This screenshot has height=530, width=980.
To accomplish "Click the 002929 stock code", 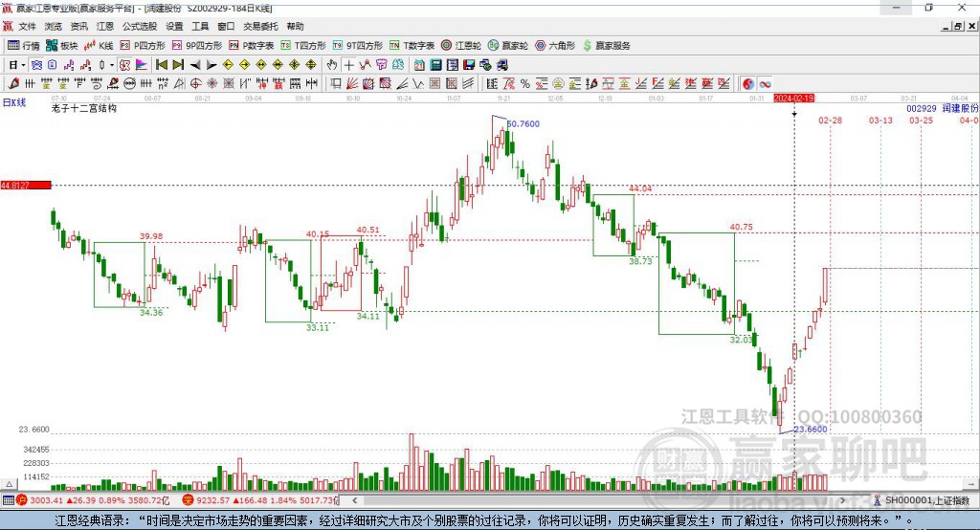I will coord(922,109).
